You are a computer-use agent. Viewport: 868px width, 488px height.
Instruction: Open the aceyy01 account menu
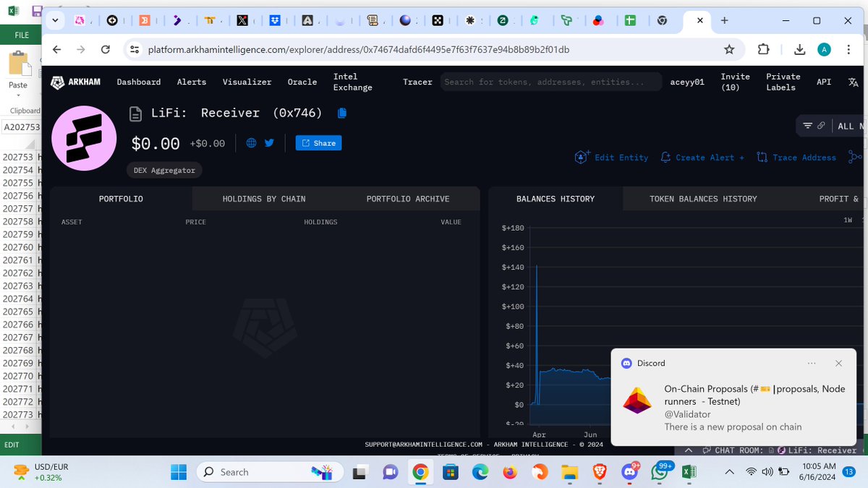click(687, 82)
